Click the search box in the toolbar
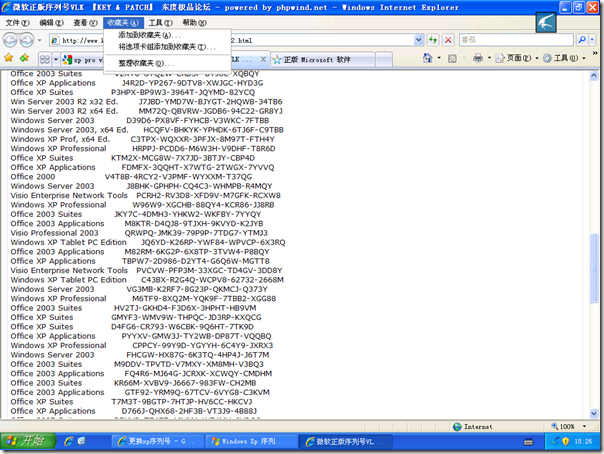 516,40
